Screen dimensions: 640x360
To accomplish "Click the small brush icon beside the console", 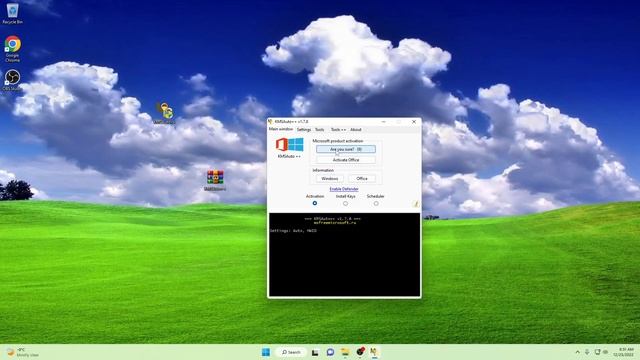I will click(416, 203).
